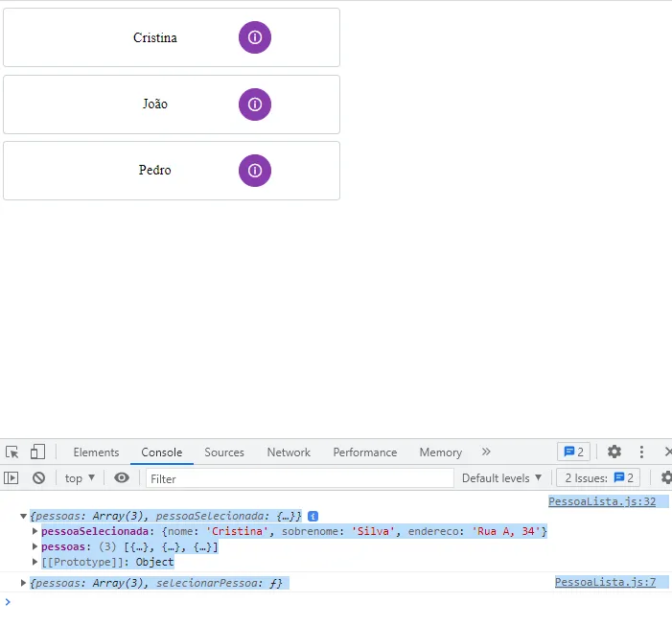Open the Performance tab
This screenshot has height=626, width=672.
[364, 452]
